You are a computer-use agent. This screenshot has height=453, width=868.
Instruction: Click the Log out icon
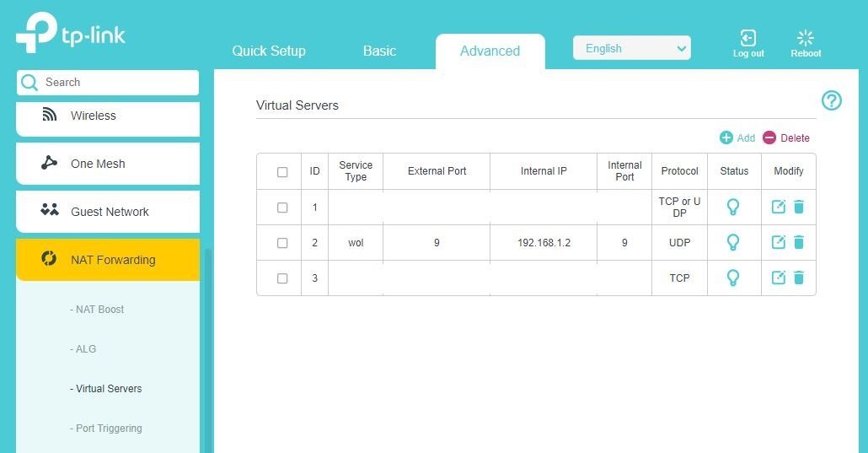pos(747,38)
